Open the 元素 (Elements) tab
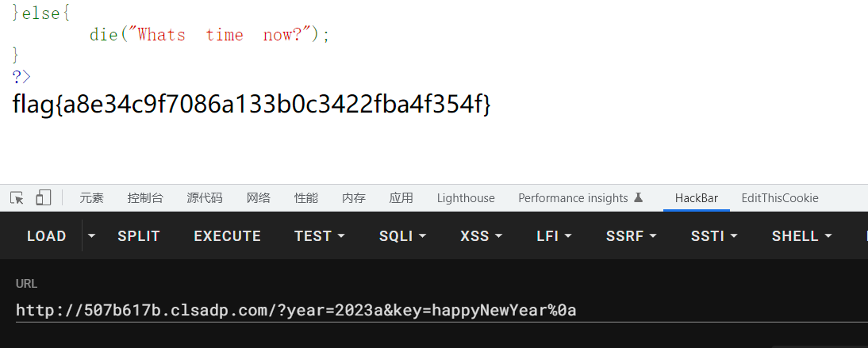Viewport: 868px width, 348px height. pyautogui.click(x=91, y=198)
